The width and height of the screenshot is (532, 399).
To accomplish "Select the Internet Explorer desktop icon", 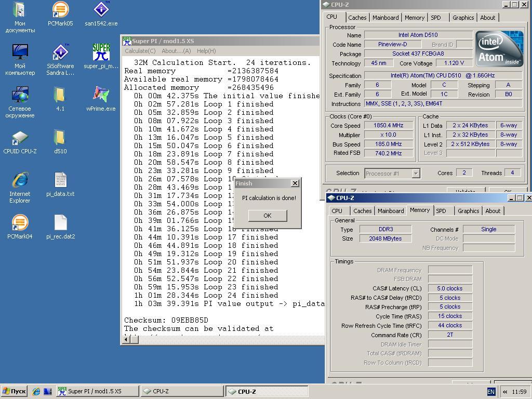I will tap(20, 188).
